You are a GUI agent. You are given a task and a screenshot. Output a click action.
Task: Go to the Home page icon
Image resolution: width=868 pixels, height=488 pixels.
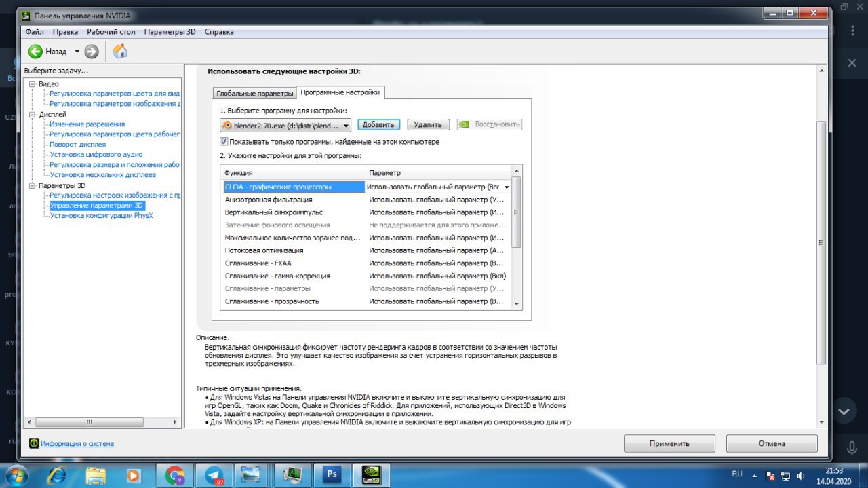[x=120, y=52]
